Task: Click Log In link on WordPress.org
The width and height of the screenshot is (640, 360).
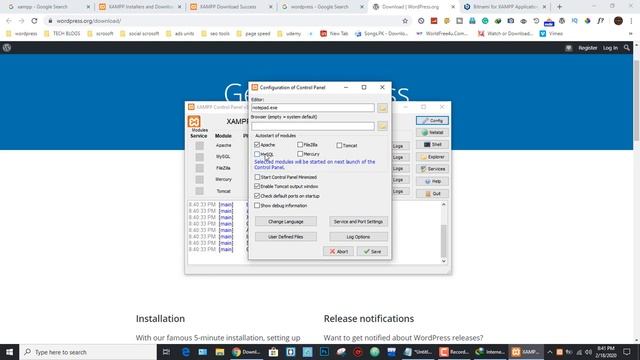Action: [x=610, y=48]
